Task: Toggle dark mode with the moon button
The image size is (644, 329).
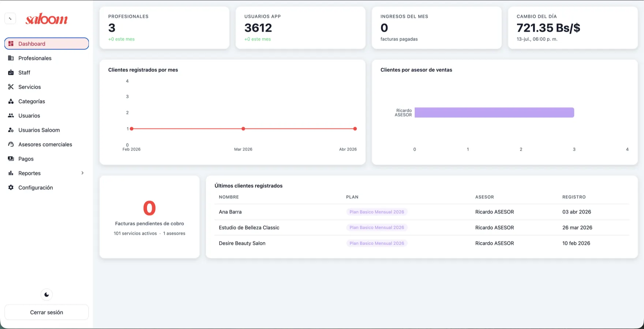Action: (x=46, y=295)
